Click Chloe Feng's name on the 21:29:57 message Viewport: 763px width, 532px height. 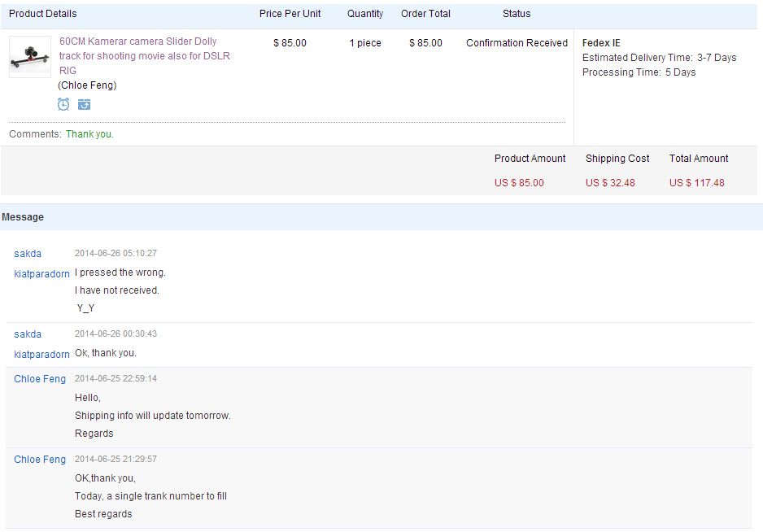(x=40, y=460)
